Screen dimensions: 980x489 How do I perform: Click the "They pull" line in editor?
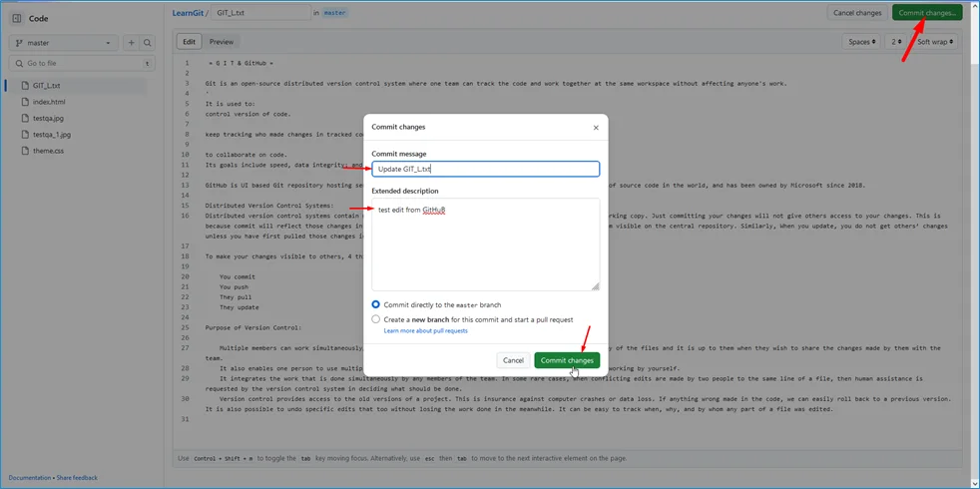coord(236,297)
